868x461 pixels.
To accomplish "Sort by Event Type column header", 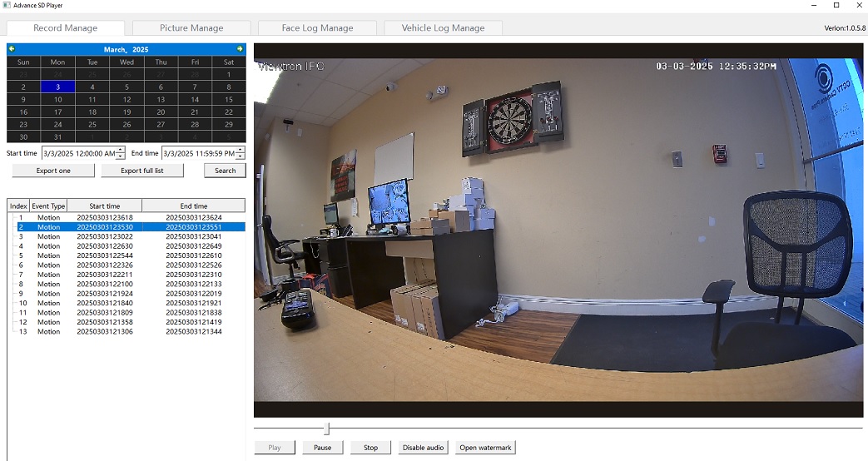I will 48,206.
